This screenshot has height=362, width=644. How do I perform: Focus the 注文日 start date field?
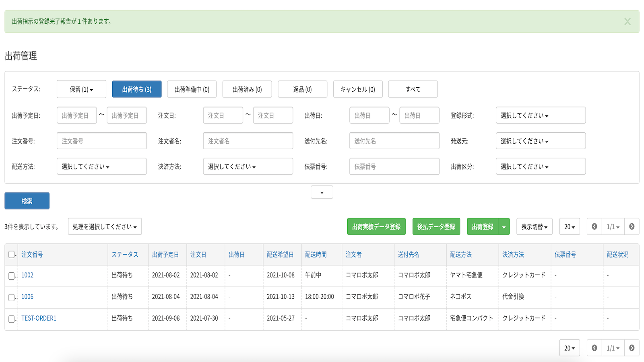223,115
